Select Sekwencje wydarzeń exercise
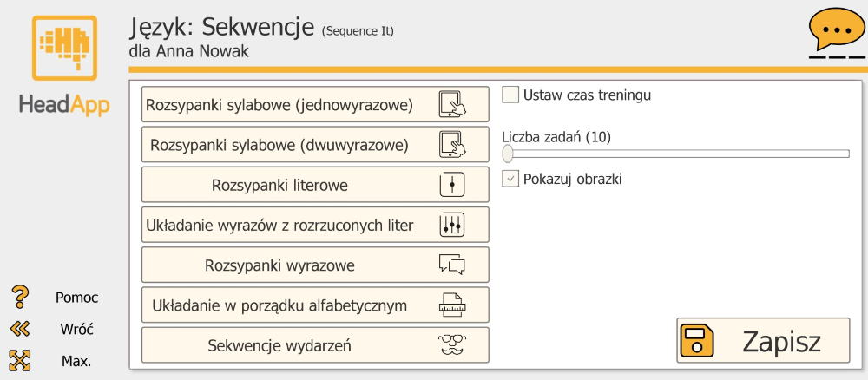 (316, 344)
